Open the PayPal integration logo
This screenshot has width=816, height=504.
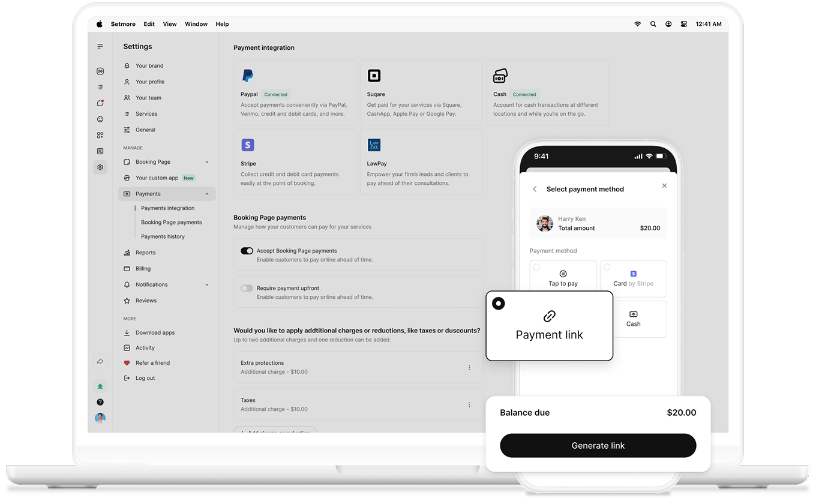pyautogui.click(x=247, y=76)
